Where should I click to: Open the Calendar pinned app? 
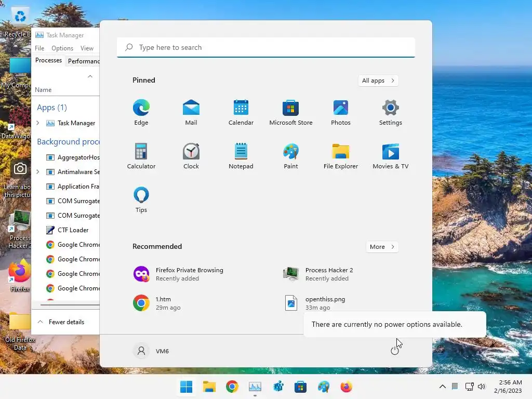241,113
